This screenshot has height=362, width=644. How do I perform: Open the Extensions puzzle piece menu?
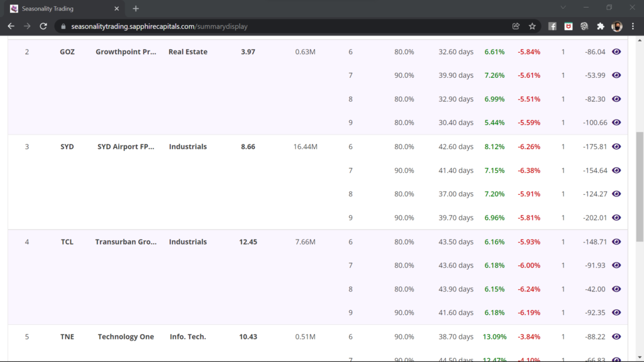(x=600, y=26)
